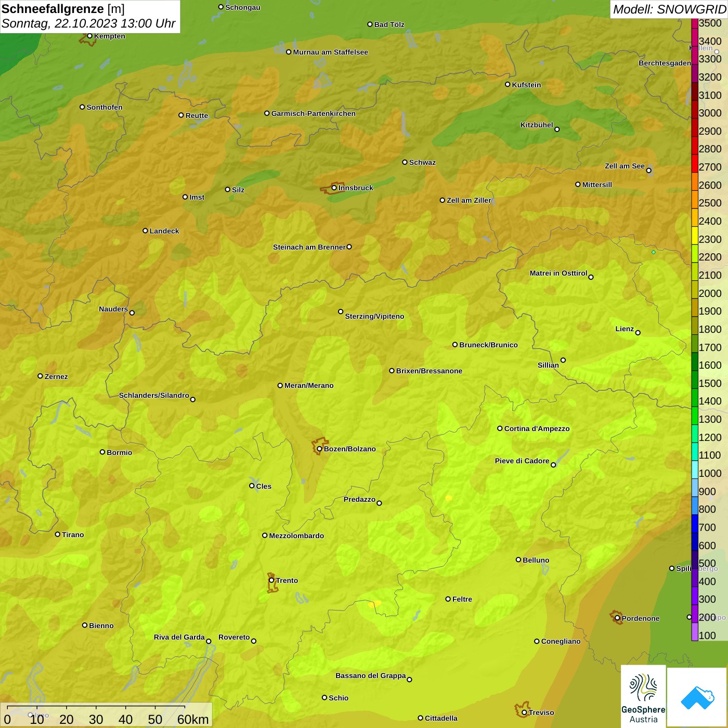Viewport: 728px width, 728px height.
Task: Click the Cles label
Action: pos(264,486)
